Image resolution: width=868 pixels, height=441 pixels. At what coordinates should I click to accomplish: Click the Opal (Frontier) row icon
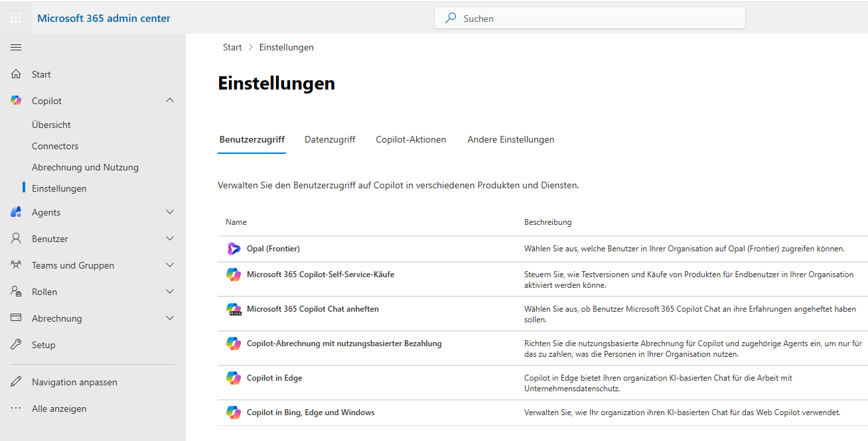[x=234, y=249]
